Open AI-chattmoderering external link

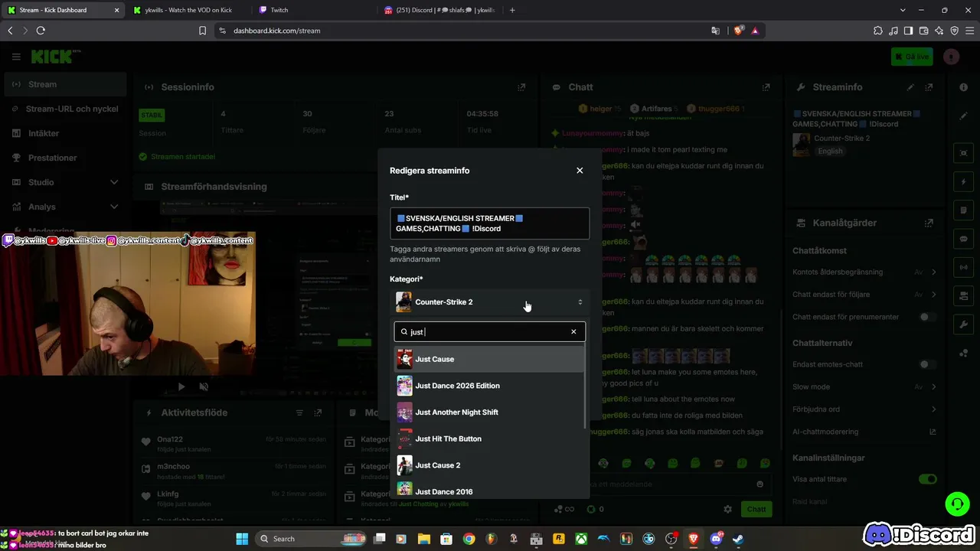point(933,432)
